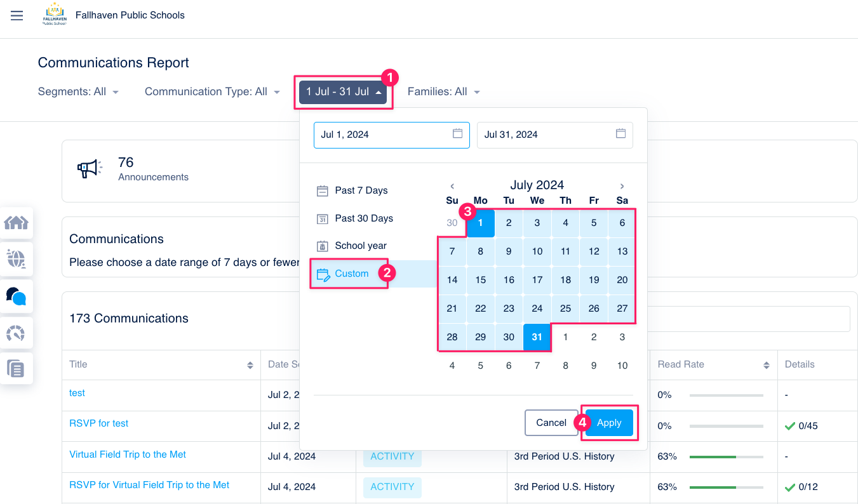Select the chat bubbles communications sidebar icon
Viewport: 858px width, 504px height.
click(16, 296)
